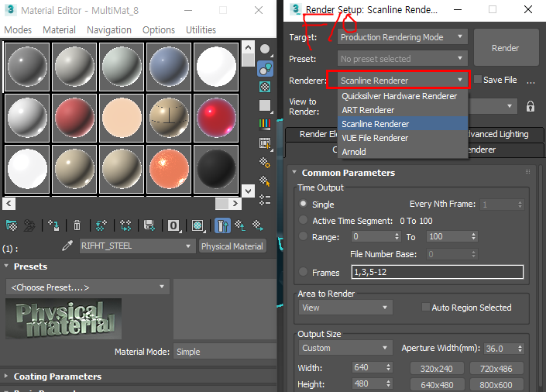Open the Material/Map Navigator icon
The image size is (546, 392).
coord(265,200)
